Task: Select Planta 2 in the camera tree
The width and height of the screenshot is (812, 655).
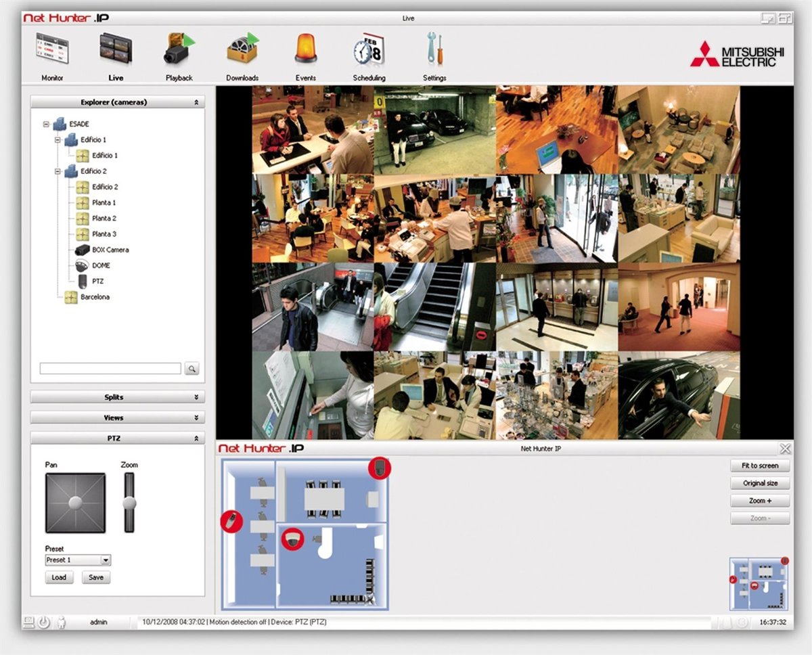Action: [104, 219]
